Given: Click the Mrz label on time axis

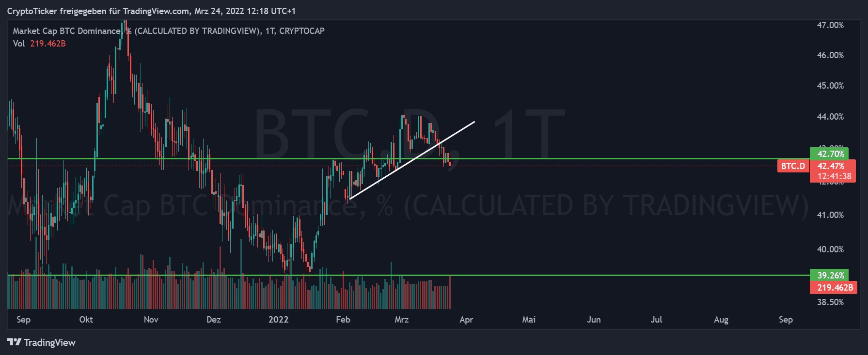Looking at the screenshot, I should [401, 320].
